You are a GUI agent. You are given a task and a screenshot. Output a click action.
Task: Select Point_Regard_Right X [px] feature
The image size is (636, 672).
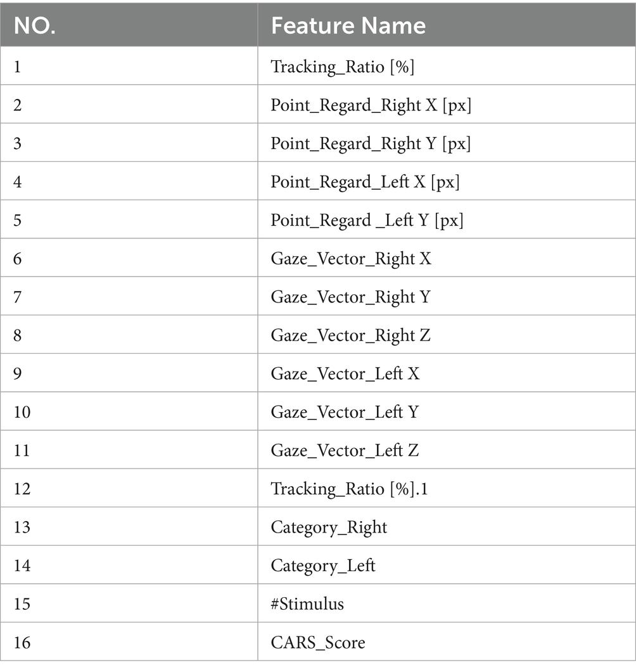tap(371, 105)
